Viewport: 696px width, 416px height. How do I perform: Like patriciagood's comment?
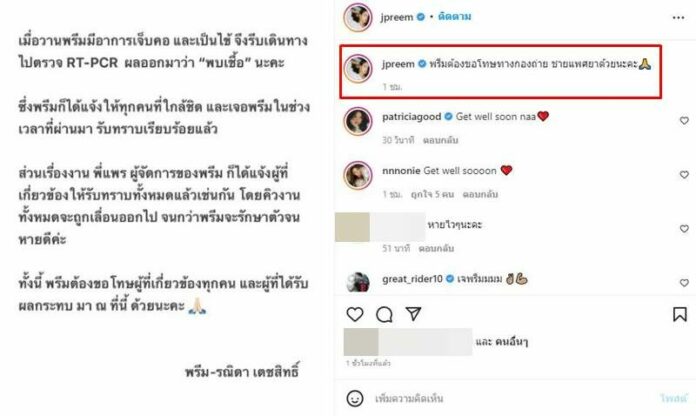tap(684, 121)
